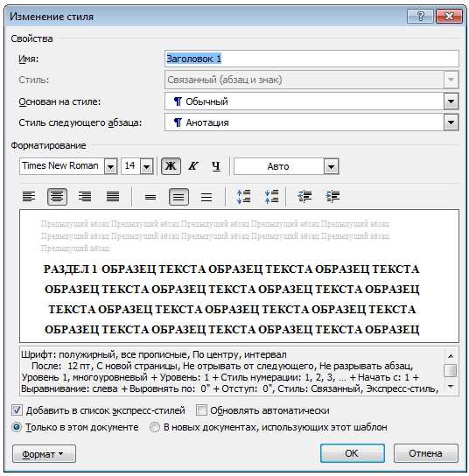Uncheck Добавить в список экспресс-стилей checkbox
Screen dimensions: 469x476
[17, 410]
